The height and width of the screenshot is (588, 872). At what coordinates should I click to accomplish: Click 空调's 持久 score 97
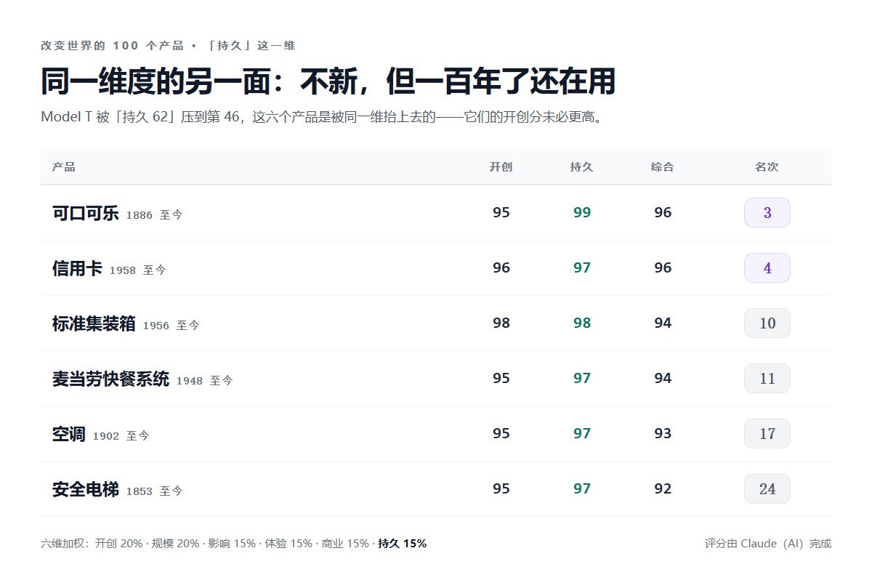(582, 434)
